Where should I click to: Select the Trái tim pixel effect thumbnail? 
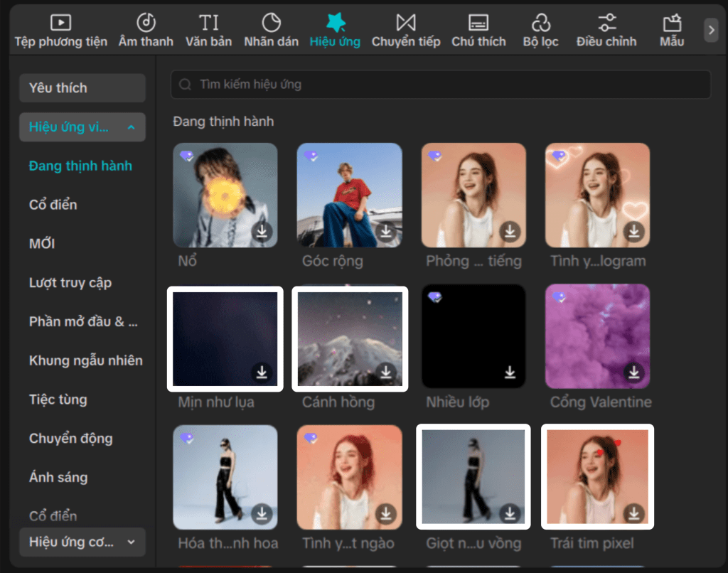[x=597, y=477]
